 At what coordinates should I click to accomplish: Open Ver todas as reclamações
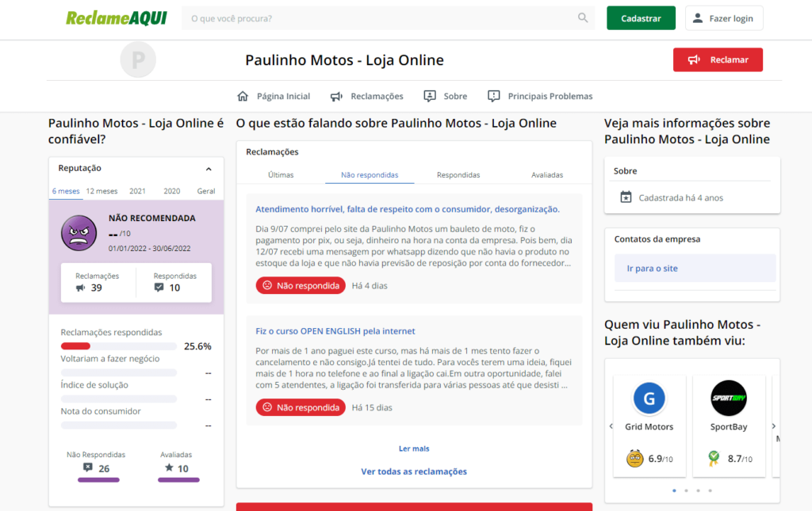pos(414,471)
